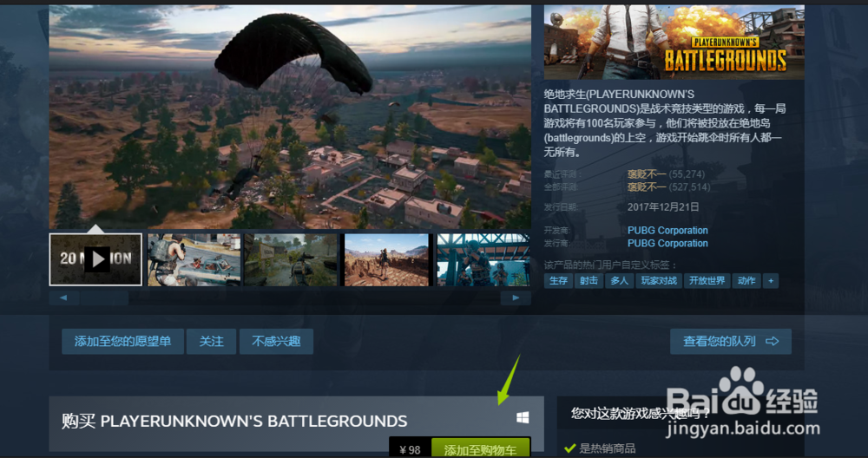Click the 射击 tag

tap(589, 280)
